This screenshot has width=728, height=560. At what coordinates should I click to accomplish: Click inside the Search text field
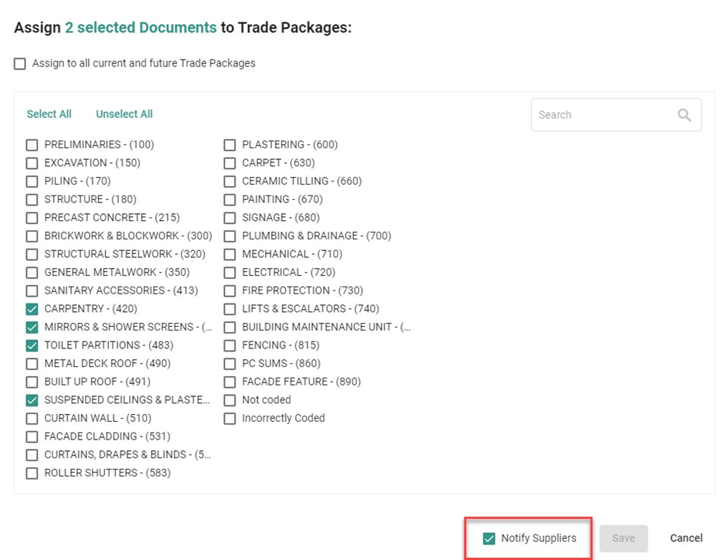pos(603,115)
